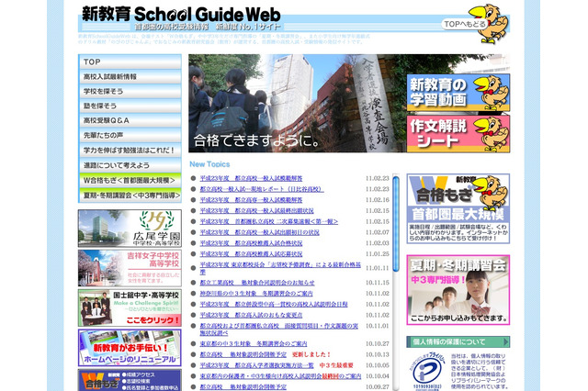This screenshot has height=391, width=588.
Task: Open 首都圏私立高校 二次募集速報<第一報> link
Action: click(x=269, y=222)
